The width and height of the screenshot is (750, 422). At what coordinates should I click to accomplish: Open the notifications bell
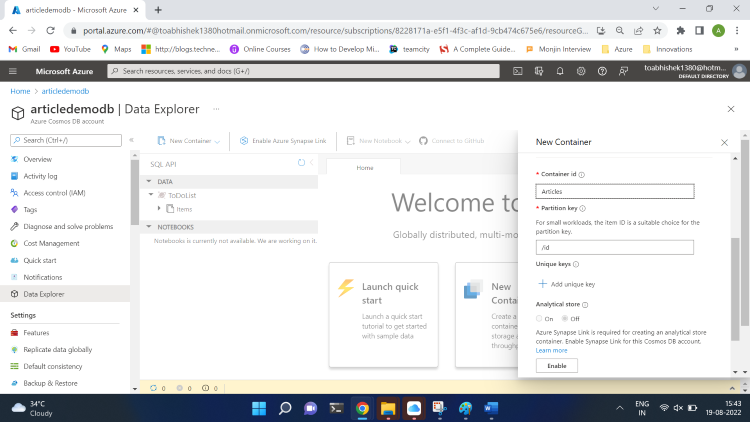[560, 71]
